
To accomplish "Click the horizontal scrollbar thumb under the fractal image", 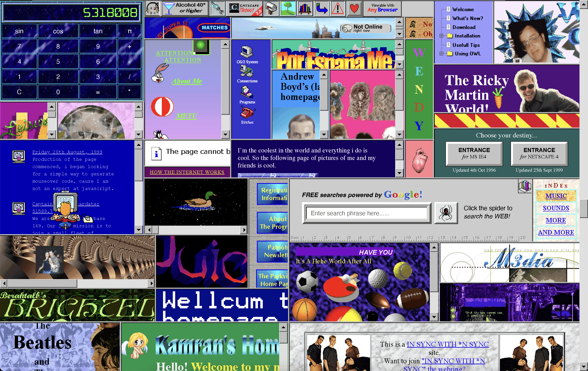I will click(x=42, y=283).
